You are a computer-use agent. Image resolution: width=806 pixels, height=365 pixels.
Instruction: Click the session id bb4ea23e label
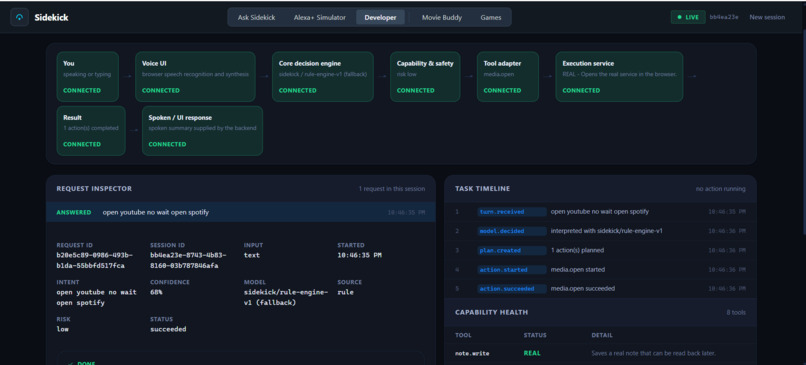pyautogui.click(x=724, y=17)
